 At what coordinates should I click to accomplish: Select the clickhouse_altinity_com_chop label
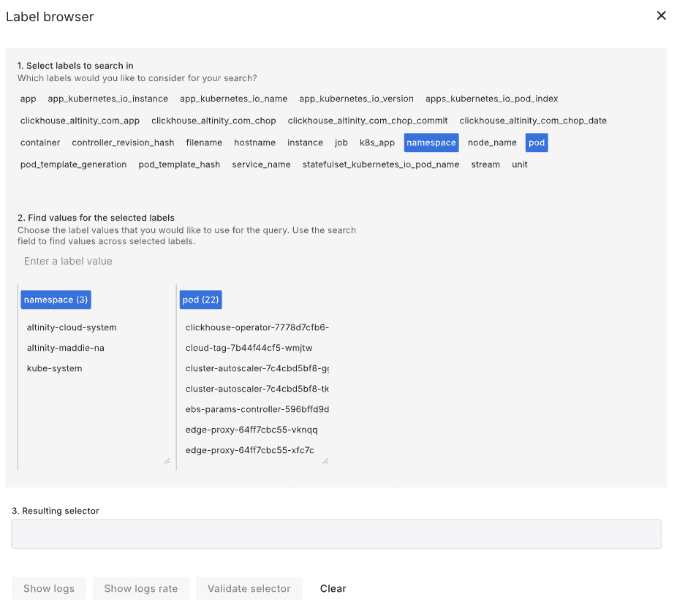[213, 120]
